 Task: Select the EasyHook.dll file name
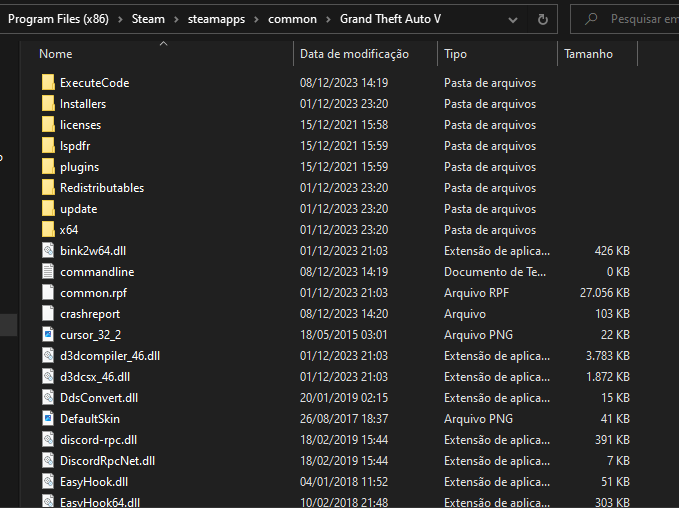94,482
